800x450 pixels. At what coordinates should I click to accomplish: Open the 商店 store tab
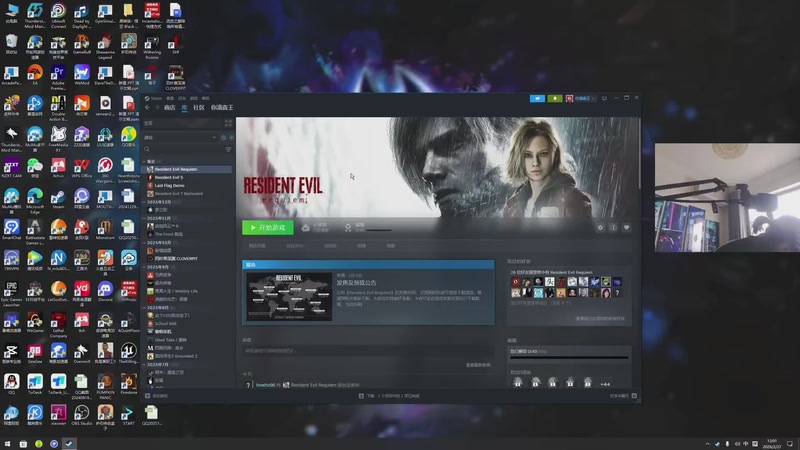point(169,108)
